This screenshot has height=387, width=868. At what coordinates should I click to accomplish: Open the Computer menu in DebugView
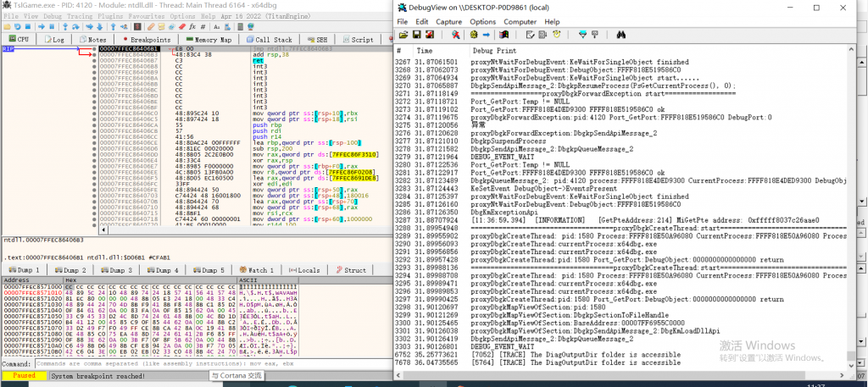[x=520, y=21]
